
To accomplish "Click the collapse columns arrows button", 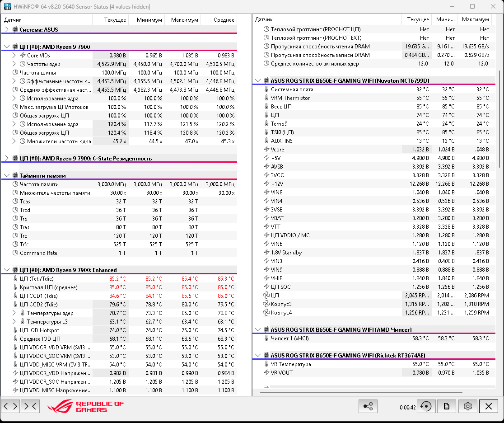I will point(31,406).
